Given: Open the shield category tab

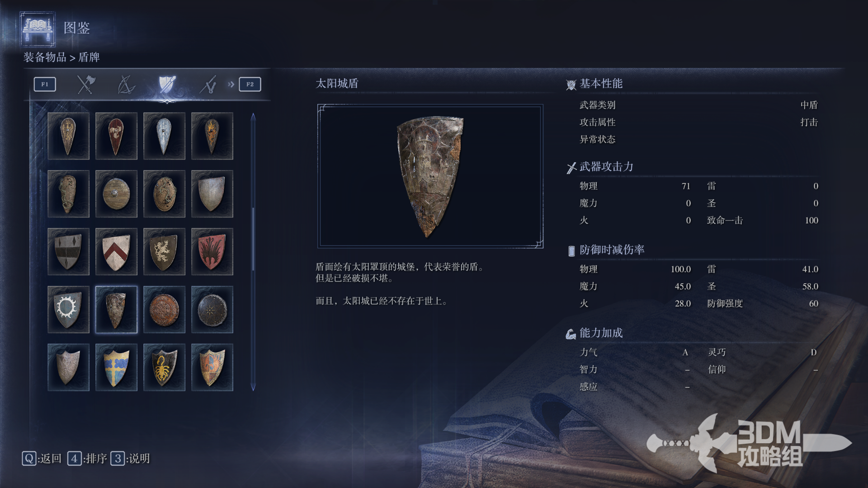Looking at the screenshot, I should click(167, 84).
